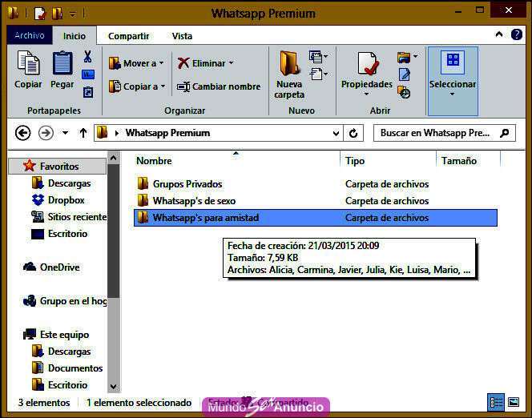Switch to details view icon in status bar
This screenshot has width=532, height=418.
point(496,403)
